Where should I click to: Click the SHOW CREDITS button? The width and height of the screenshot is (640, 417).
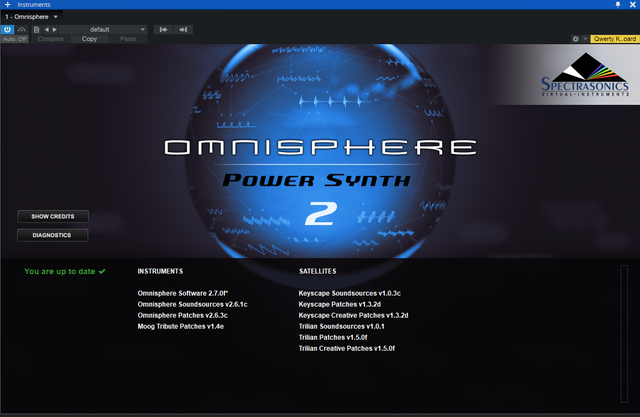pyautogui.click(x=53, y=217)
